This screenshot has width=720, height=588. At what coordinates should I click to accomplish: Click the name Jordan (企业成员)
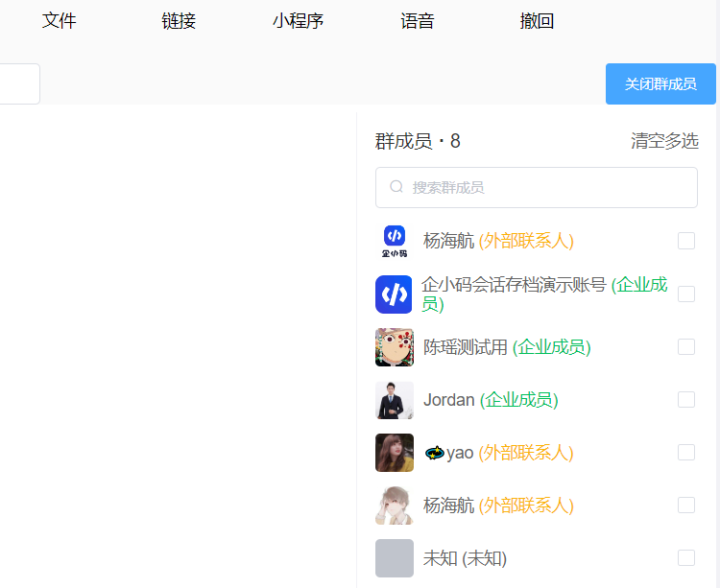[x=491, y=400]
